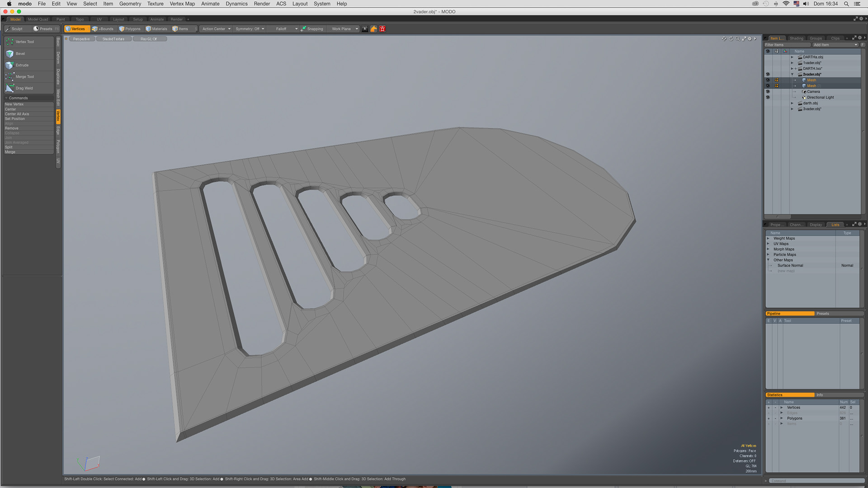Toggle visibility of 2vader.obj scene

768,74
